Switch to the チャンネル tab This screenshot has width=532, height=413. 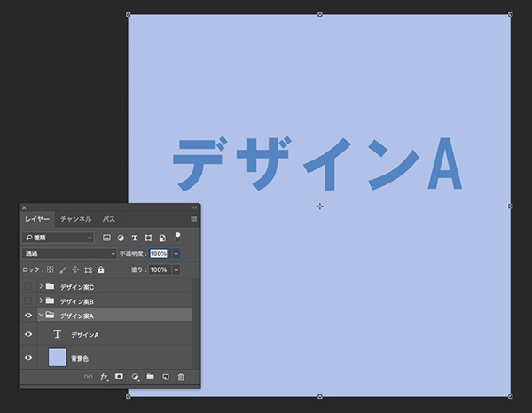click(76, 219)
